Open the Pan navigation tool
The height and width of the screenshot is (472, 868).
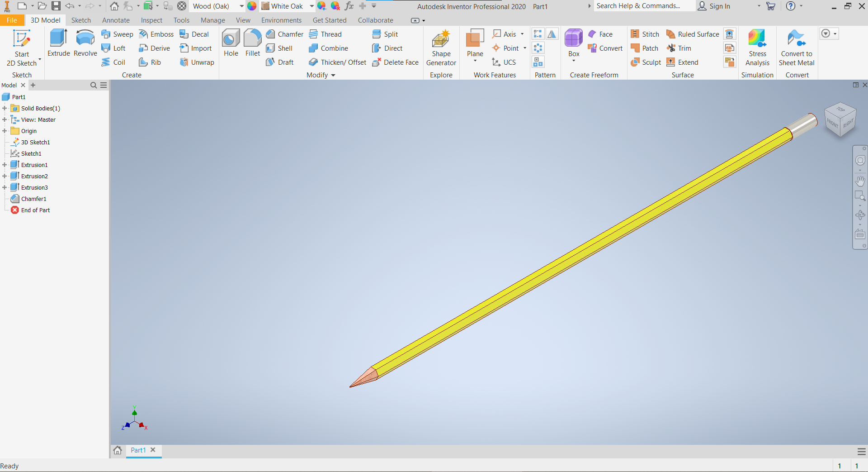[860, 181]
